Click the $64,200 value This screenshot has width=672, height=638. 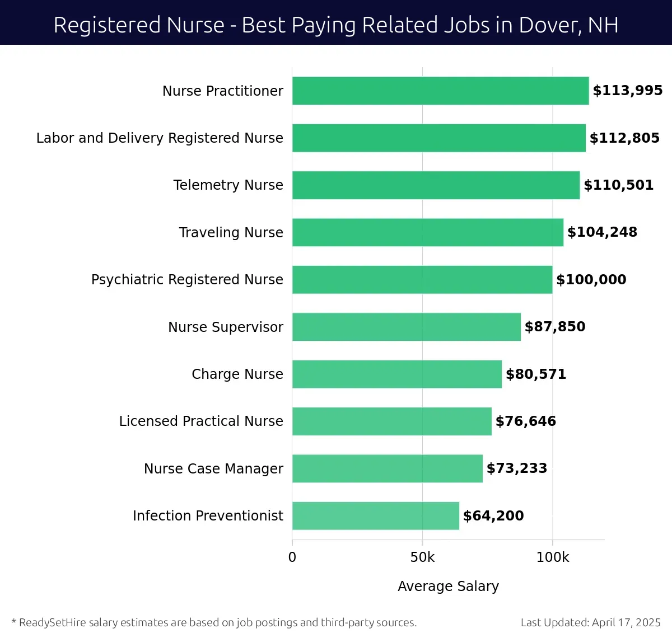click(x=493, y=516)
